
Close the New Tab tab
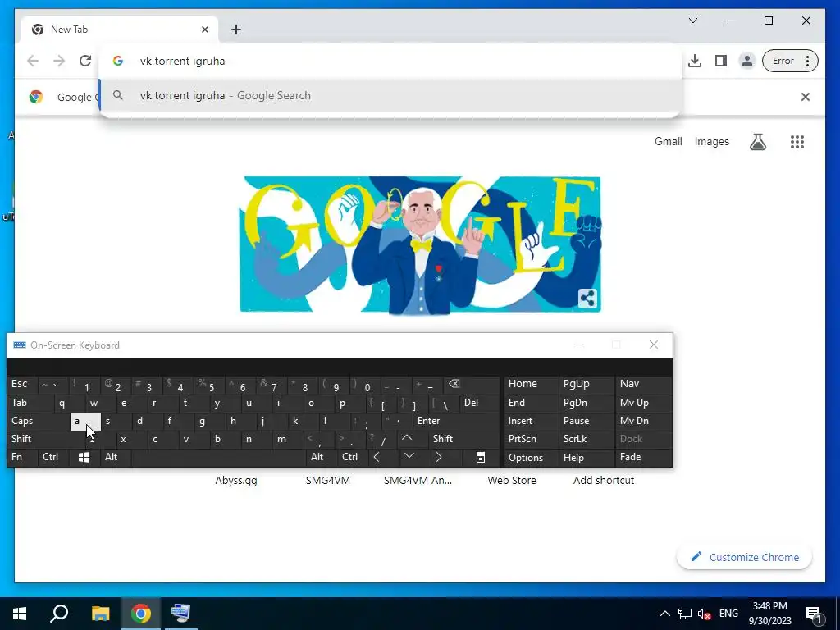pos(204,30)
